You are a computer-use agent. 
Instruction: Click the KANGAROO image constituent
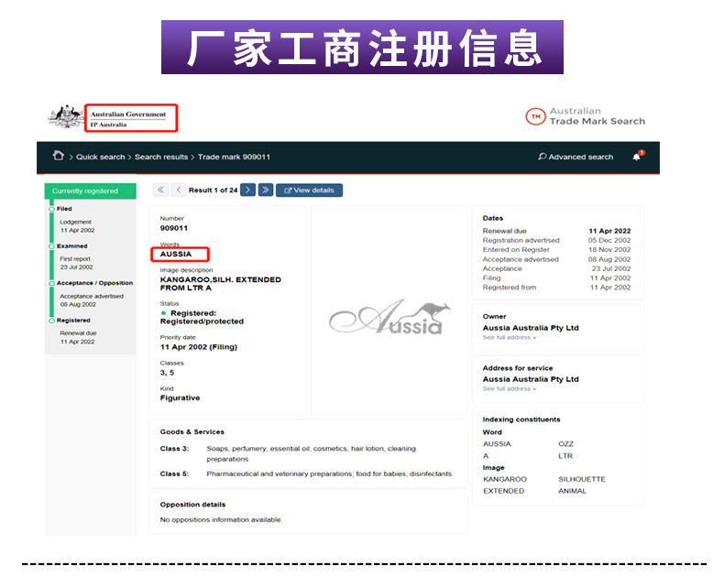click(x=505, y=479)
